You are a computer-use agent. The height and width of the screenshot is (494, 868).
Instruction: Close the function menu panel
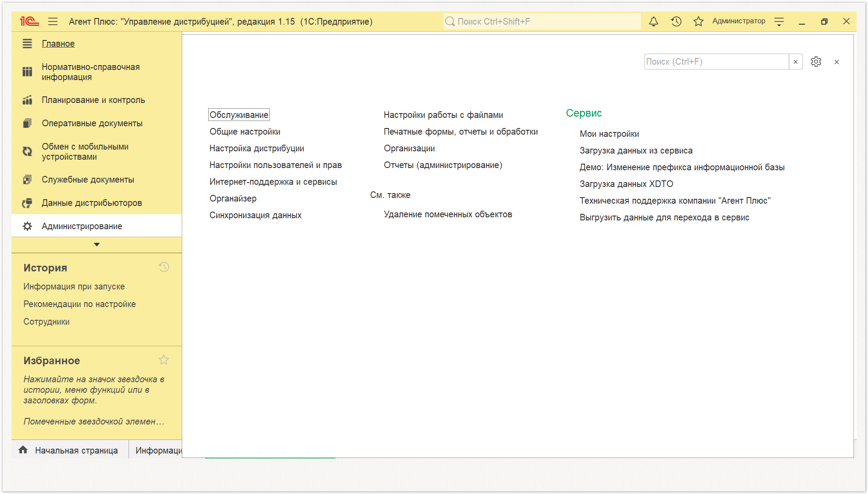pos(837,62)
